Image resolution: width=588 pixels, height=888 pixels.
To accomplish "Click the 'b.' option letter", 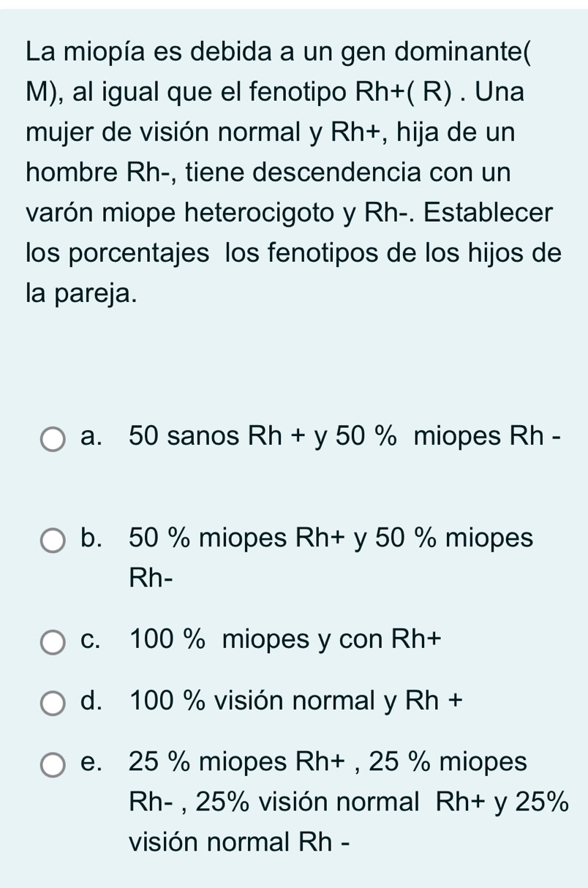I will click(93, 538).
